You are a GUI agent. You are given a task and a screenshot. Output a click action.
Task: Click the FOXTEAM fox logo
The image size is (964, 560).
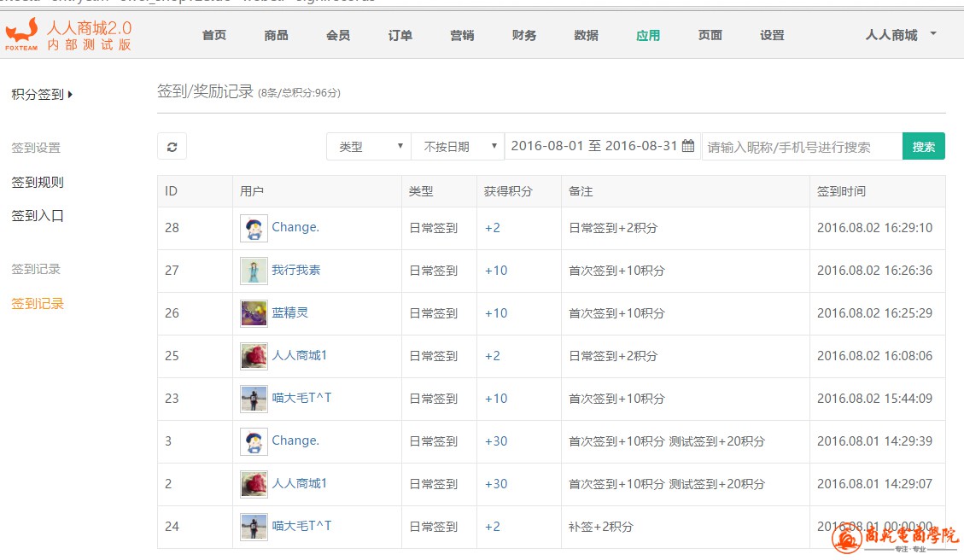[x=21, y=34]
